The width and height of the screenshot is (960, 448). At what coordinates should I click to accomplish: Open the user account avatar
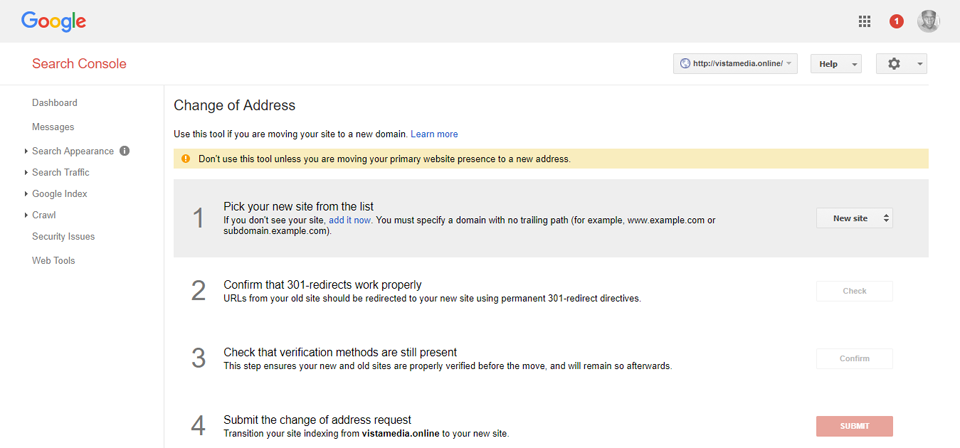928,21
